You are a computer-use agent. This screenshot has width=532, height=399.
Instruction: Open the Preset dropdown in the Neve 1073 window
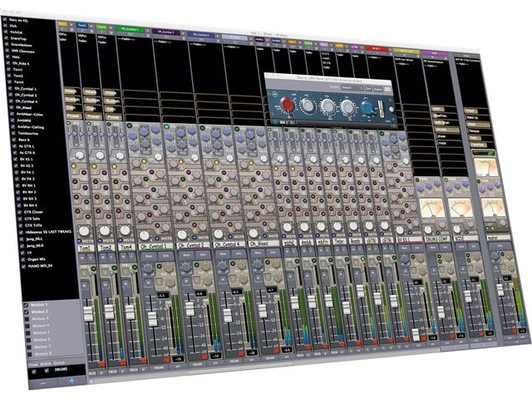(x=352, y=87)
